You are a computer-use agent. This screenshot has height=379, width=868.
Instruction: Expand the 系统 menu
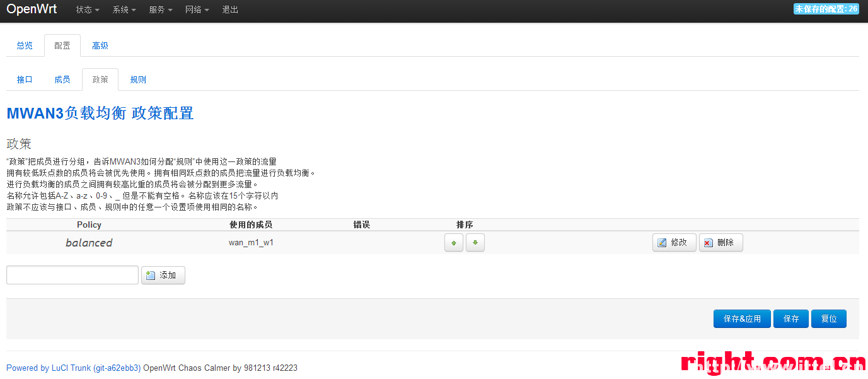click(x=124, y=10)
